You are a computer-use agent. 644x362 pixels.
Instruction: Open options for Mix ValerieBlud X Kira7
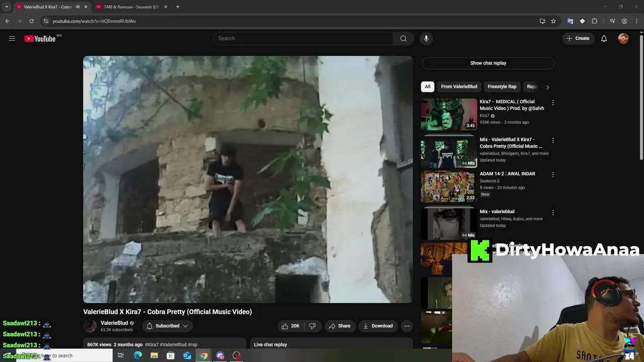[553, 140]
